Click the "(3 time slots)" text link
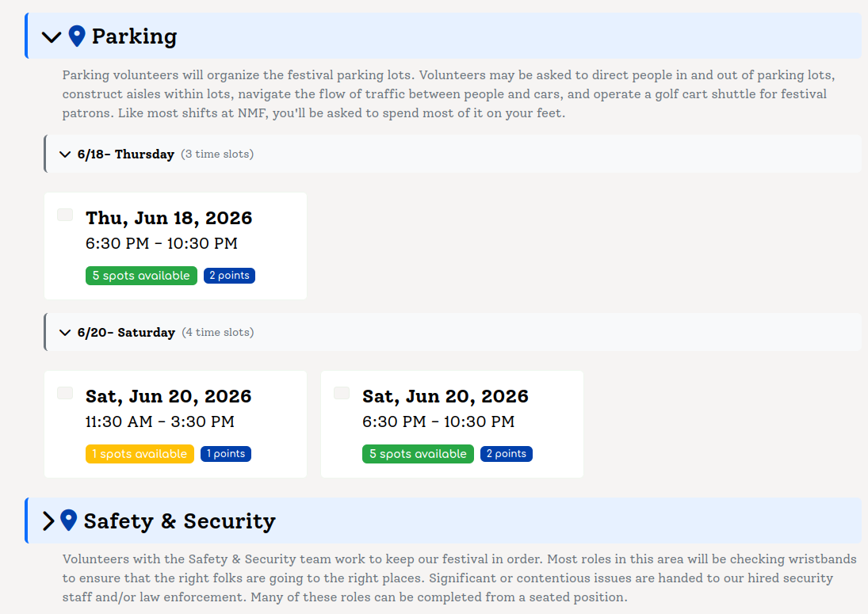Viewport: 868px width, 614px height. pyautogui.click(x=217, y=154)
